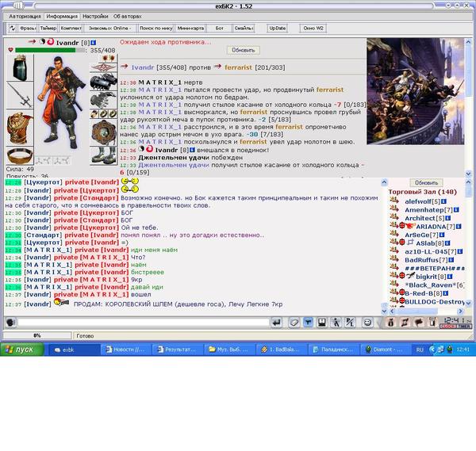Viewport: 476px width, 451px height.
Task: Click the round shield slot
Action: click(103, 132)
